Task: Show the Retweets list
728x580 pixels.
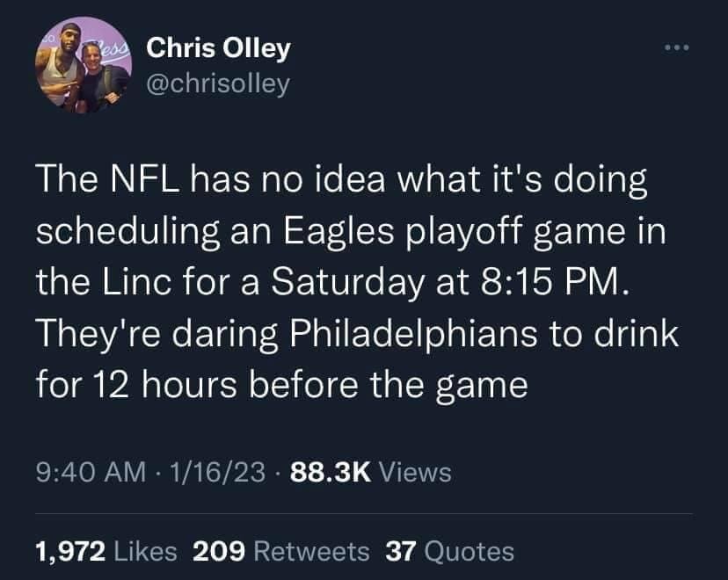Action: point(311,551)
